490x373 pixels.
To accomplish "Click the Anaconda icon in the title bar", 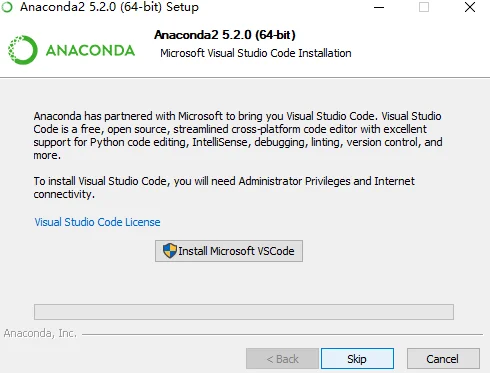I will tap(7, 7).
